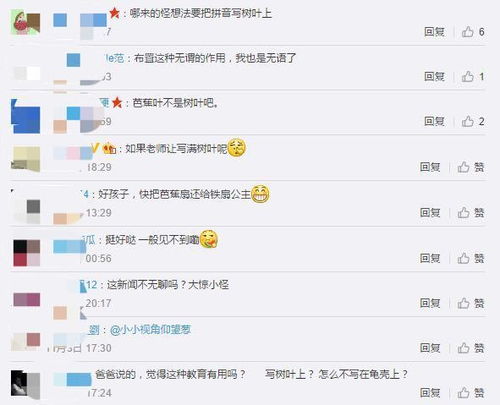Click the black-and-white avatar of last commenter
The height and width of the screenshot is (405, 500).
tap(26, 384)
